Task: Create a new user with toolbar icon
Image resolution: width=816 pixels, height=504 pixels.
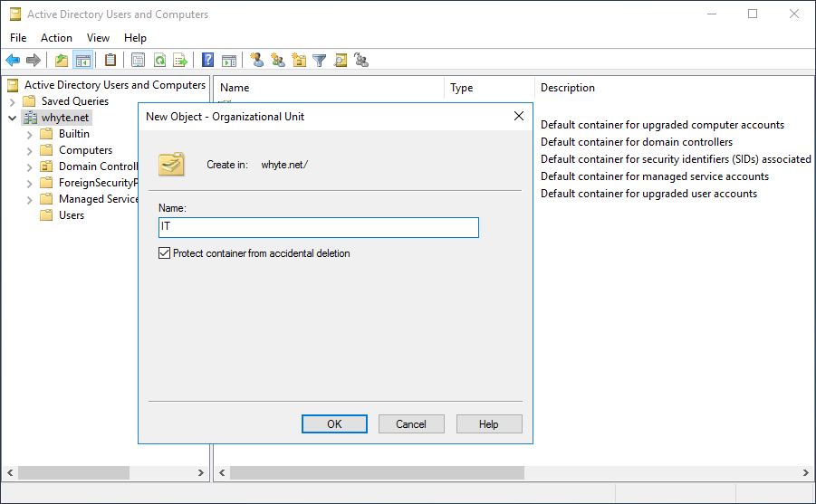Action: point(256,60)
